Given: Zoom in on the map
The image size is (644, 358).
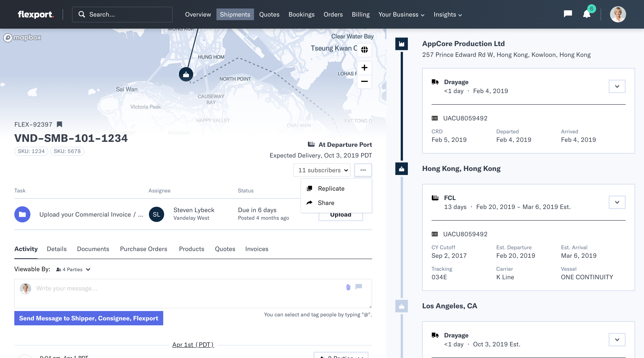Looking at the screenshot, I should click(x=364, y=68).
